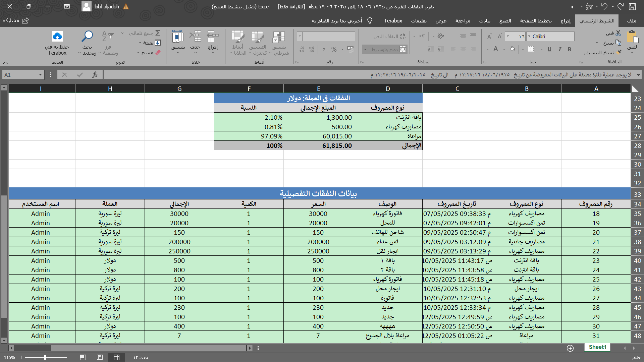Toggle Underline formatting
The height and width of the screenshot is (362, 644).
coord(549,49)
